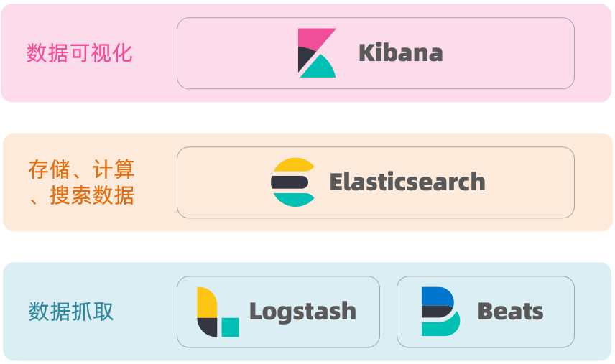Select the Logstash name text

(x=302, y=312)
